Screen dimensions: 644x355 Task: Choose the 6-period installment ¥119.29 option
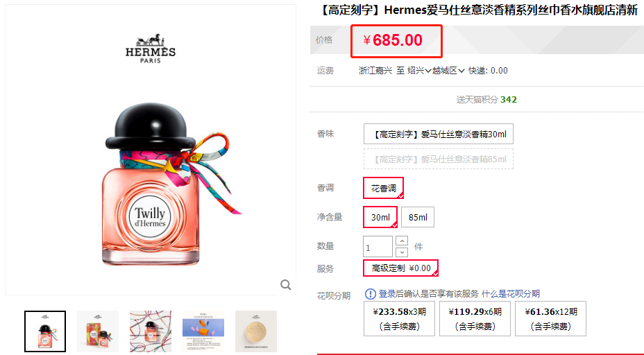click(475, 318)
